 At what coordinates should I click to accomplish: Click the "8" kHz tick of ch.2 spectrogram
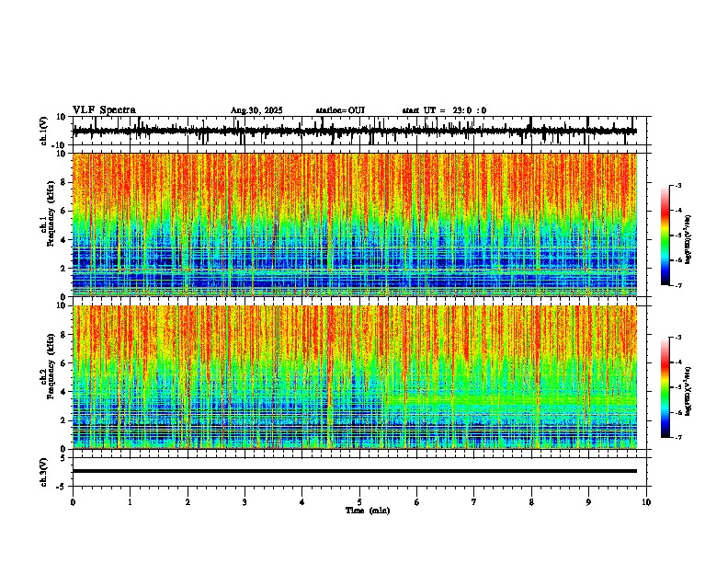coord(63,335)
